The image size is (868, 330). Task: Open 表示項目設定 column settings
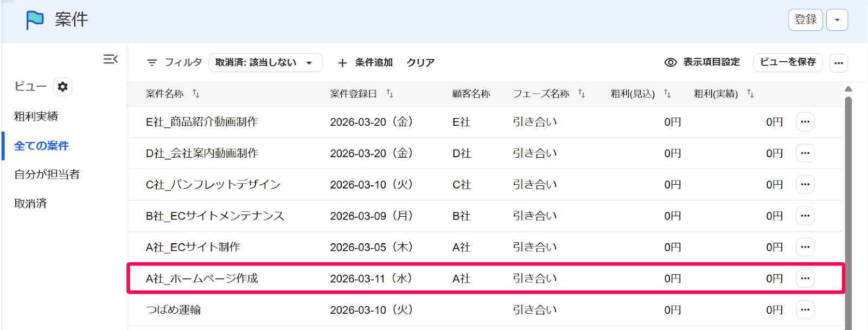point(711,62)
